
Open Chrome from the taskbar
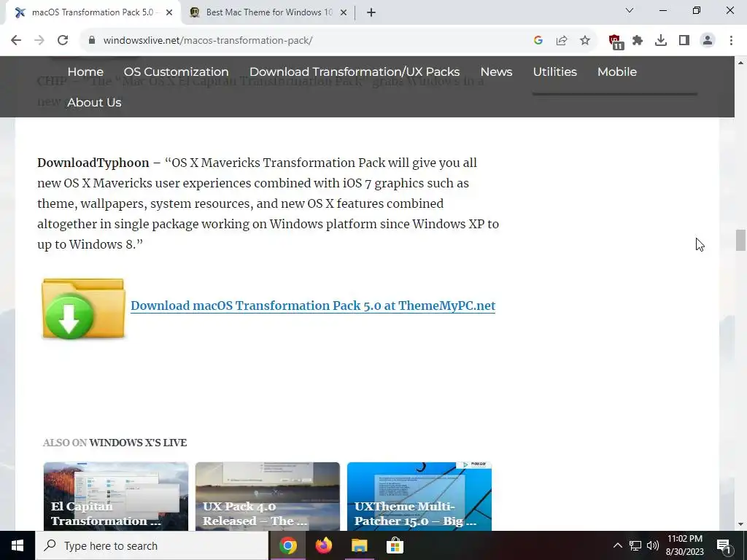click(287, 545)
